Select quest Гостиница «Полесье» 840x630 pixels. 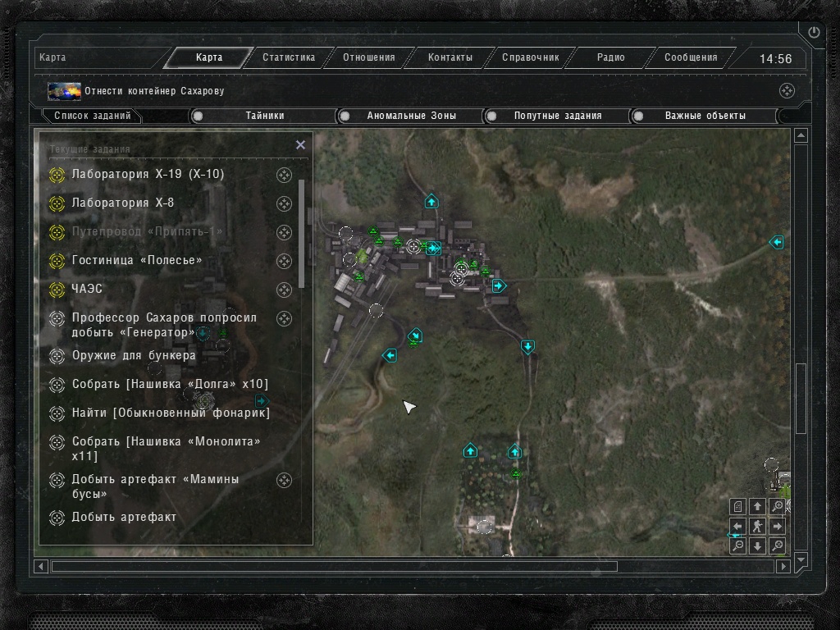point(137,260)
